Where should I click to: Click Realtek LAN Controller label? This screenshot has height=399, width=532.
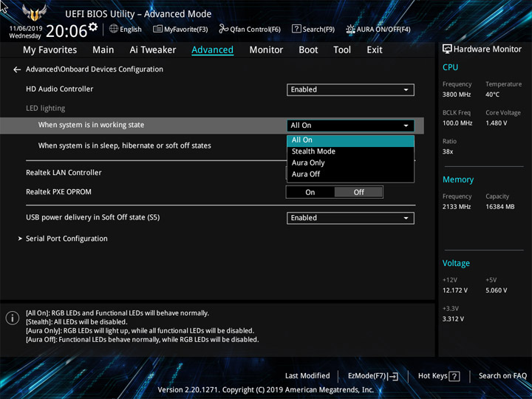64,173
